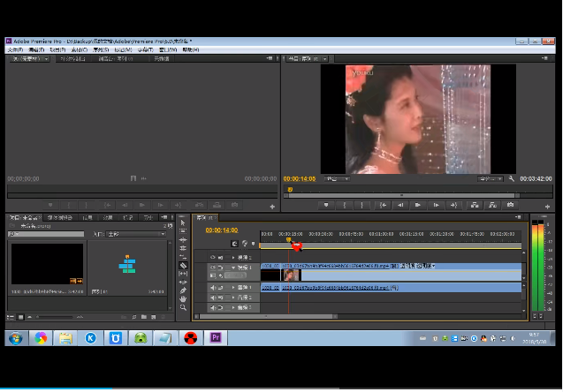Open the 字幕(T) menu
The image size is (563, 392).
[x=146, y=49]
